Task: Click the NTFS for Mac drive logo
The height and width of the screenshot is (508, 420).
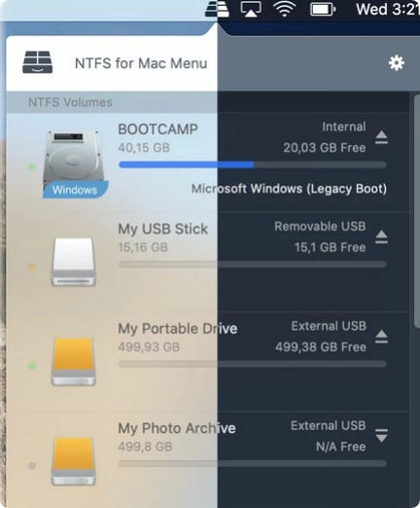Action: click(x=38, y=62)
